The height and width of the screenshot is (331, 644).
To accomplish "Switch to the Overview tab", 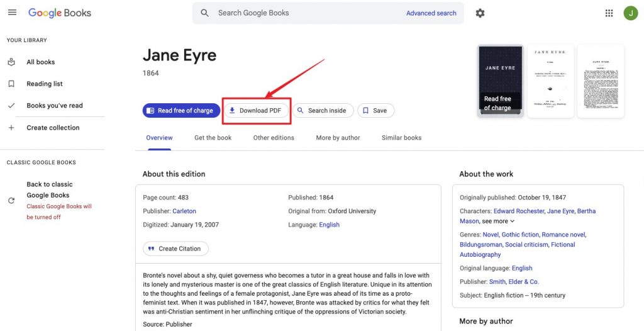I will coord(159,138).
